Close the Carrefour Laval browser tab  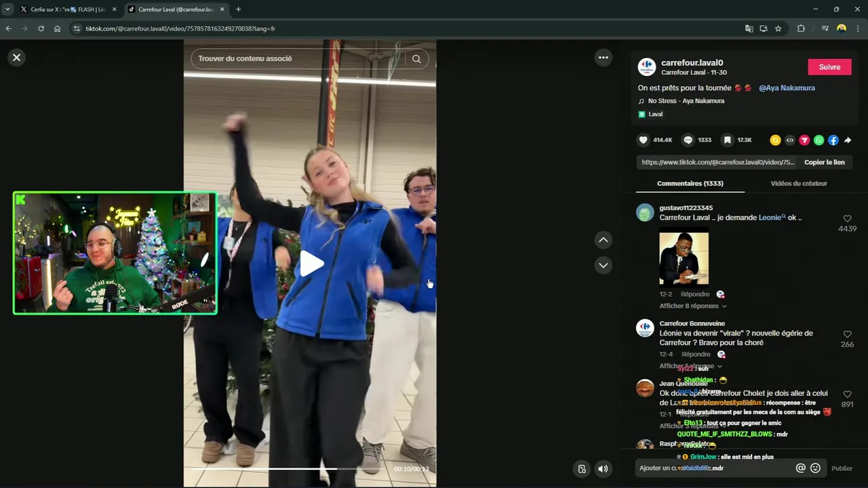[x=222, y=9]
